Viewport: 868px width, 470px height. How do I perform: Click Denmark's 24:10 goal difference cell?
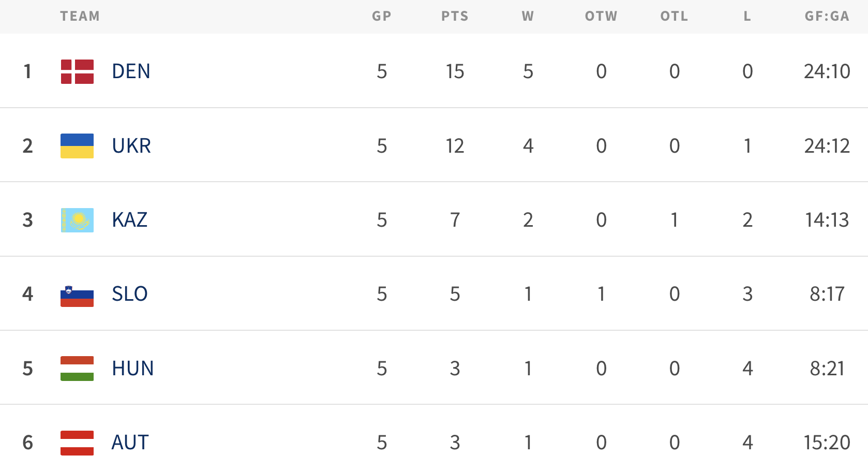click(x=827, y=71)
